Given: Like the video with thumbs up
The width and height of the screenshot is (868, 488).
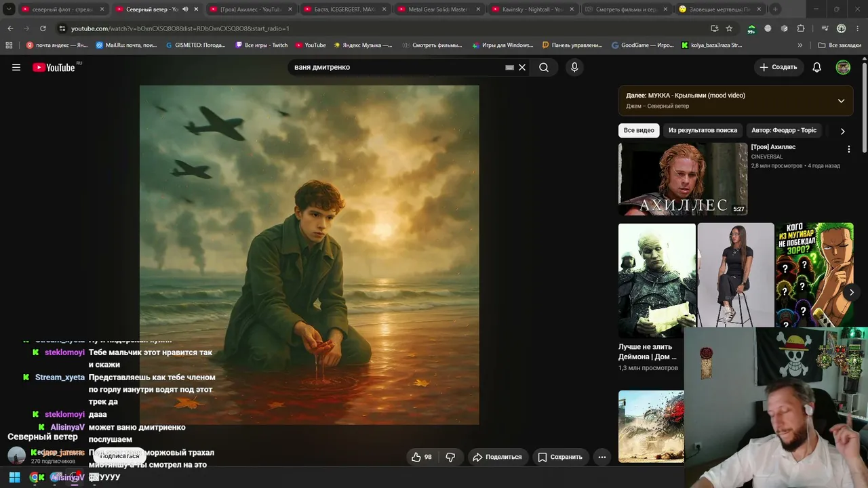Looking at the screenshot, I should [422, 457].
